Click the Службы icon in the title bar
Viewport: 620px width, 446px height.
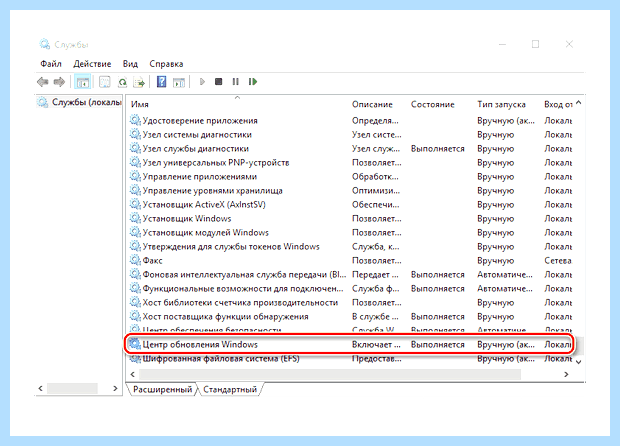(45, 44)
